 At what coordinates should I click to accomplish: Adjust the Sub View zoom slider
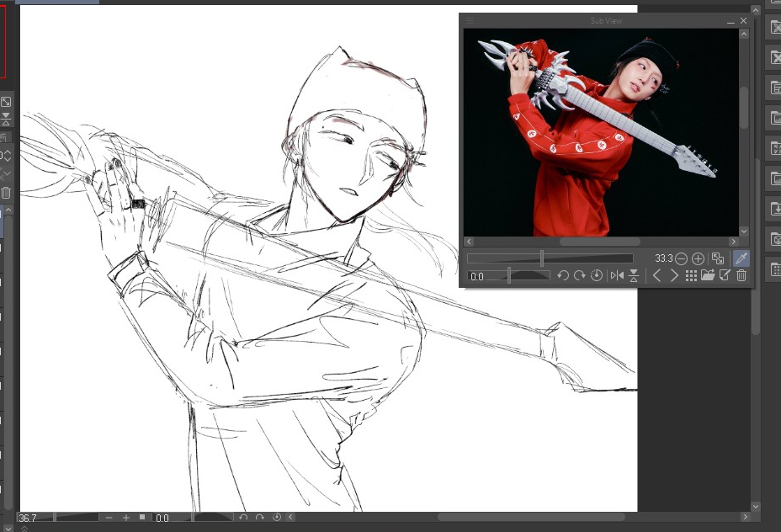[542, 259]
